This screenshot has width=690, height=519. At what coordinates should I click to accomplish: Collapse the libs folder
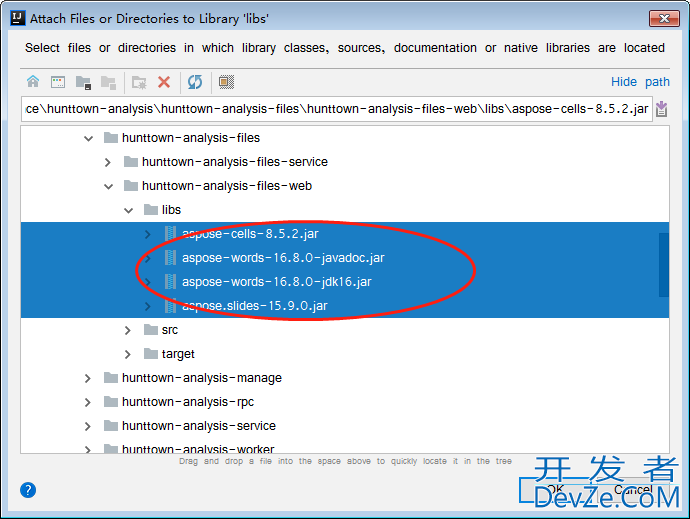pyautogui.click(x=128, y=210)
